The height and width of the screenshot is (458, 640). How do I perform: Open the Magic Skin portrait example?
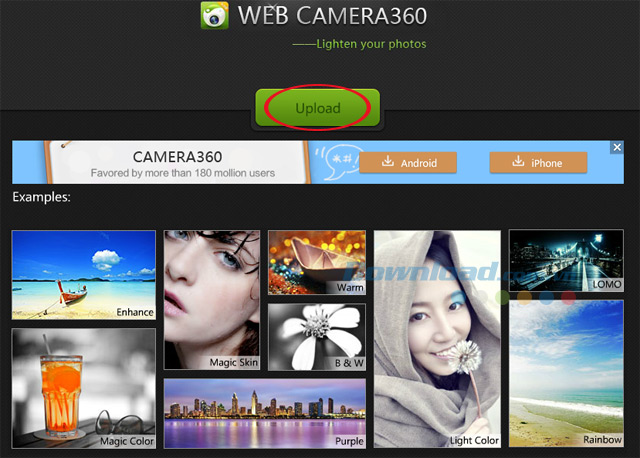point(211,300)
